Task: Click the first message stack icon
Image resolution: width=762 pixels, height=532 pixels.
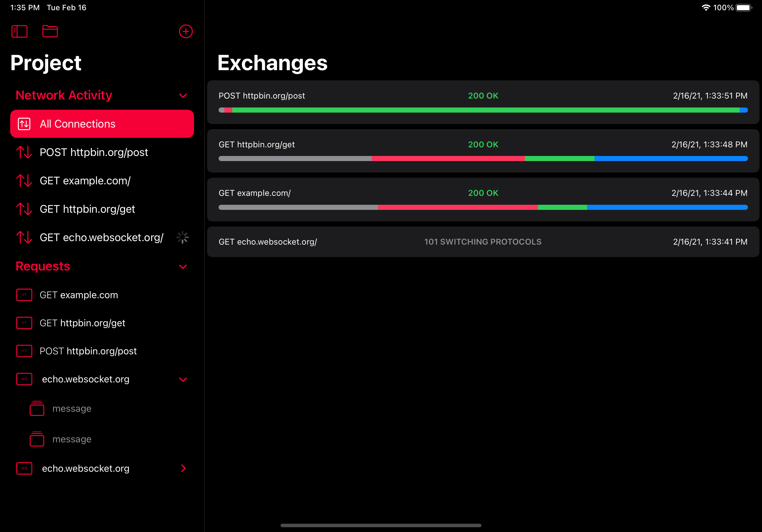Action: [x=37, y=408]
